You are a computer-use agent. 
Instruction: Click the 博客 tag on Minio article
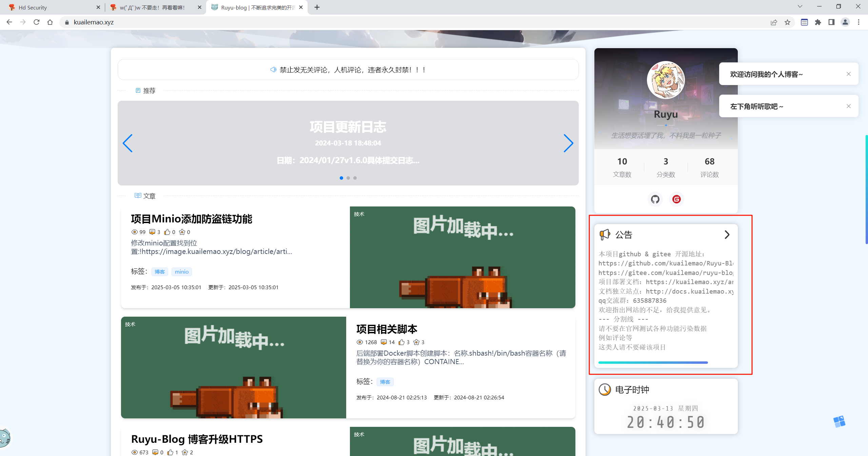click(x=160, y=272)
